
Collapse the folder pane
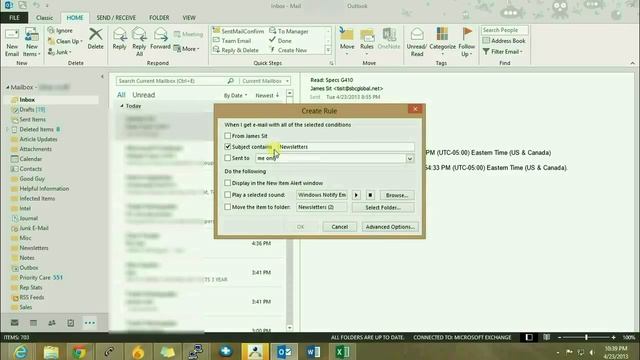(x=102, y=77)
